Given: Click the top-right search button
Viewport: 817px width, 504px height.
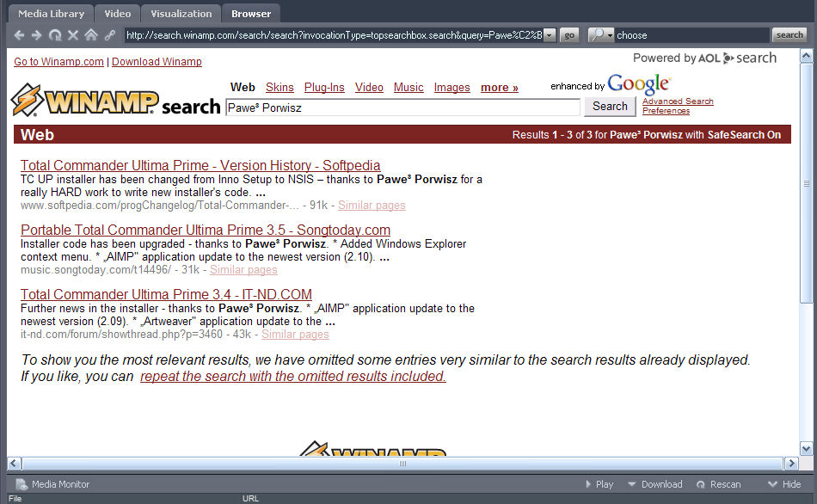Looking at the screenshot, I should [x=789, y=35].
